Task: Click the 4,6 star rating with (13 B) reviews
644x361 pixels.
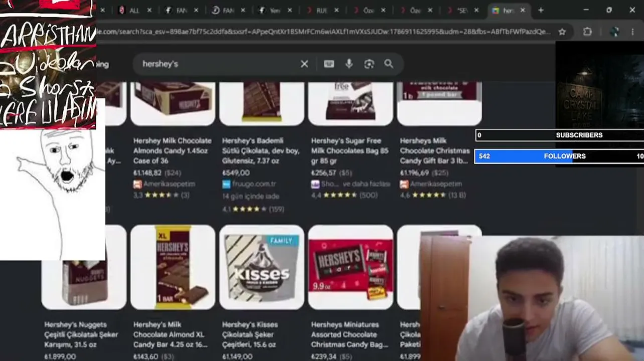Action: pyautogui.click(x=433, y=195)
